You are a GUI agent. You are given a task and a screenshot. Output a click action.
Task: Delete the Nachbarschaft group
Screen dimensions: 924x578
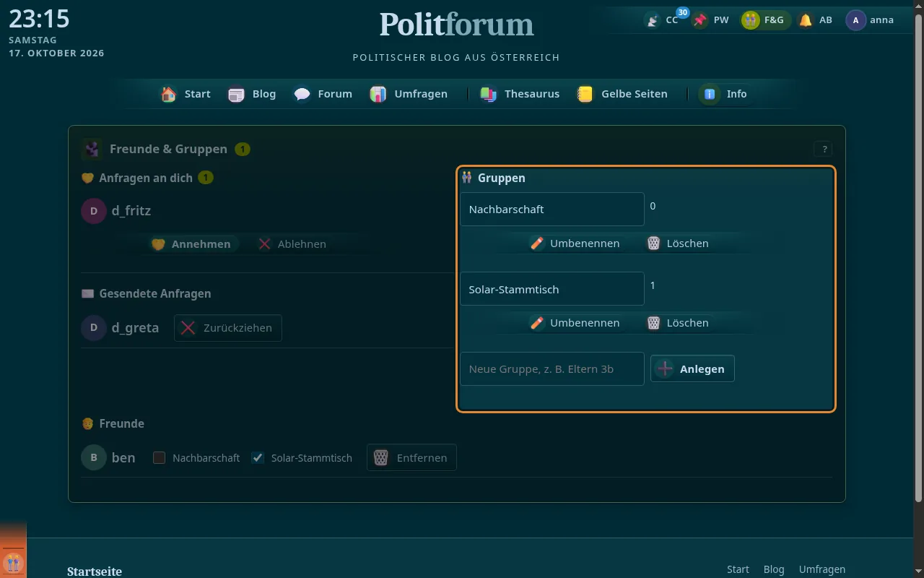click(x=677, y=243)
